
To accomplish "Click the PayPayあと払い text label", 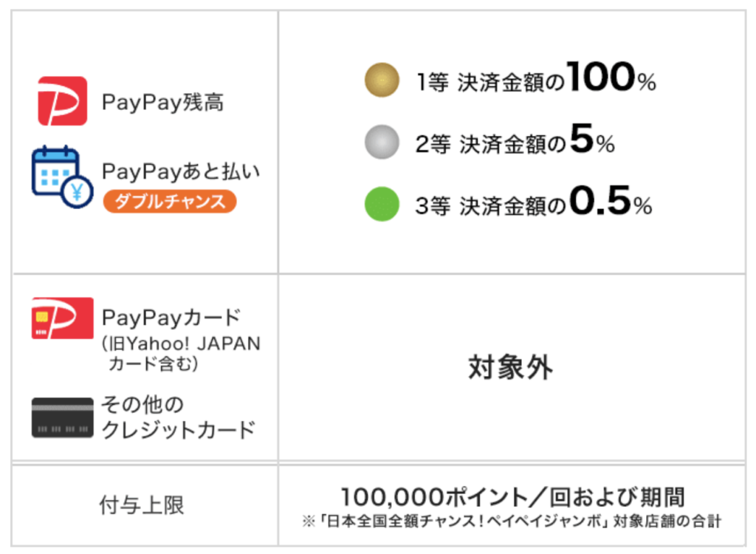I will (x=181, y=171).
